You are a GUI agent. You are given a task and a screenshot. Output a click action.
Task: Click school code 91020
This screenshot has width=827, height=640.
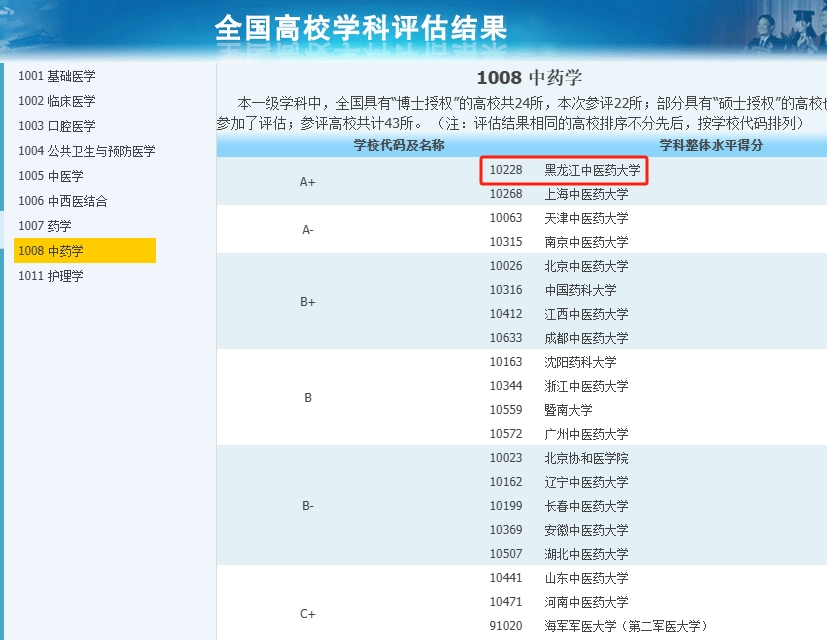506,626
